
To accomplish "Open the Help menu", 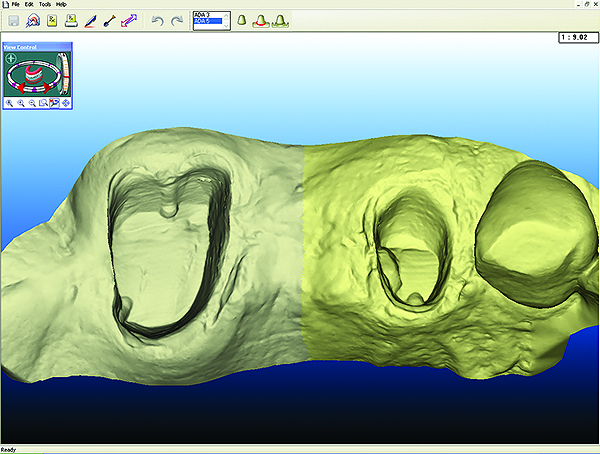I will [62, 4].
